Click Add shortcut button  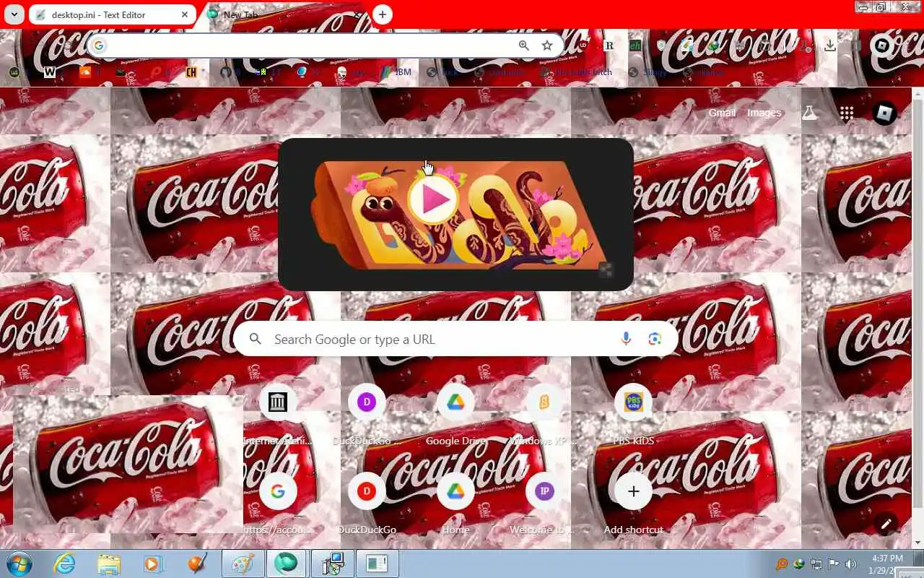pyautogui.click(x=633, y=504)
